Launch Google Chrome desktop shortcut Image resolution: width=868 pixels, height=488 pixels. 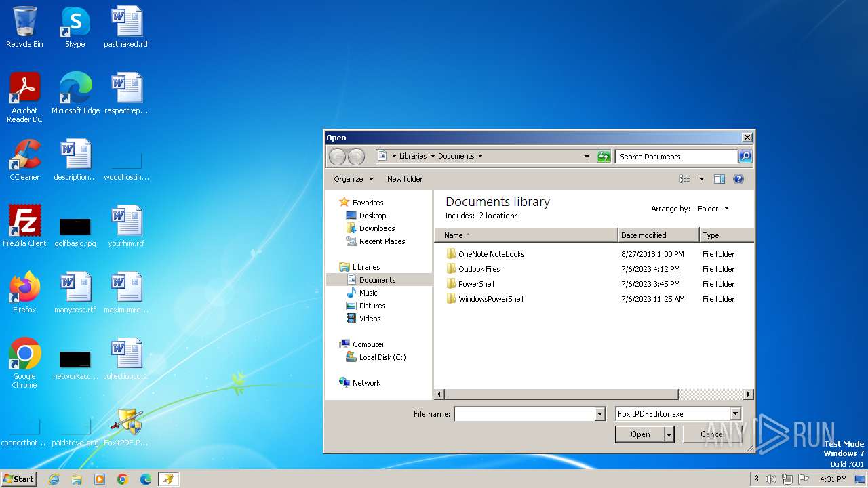(x=24, y=363)
